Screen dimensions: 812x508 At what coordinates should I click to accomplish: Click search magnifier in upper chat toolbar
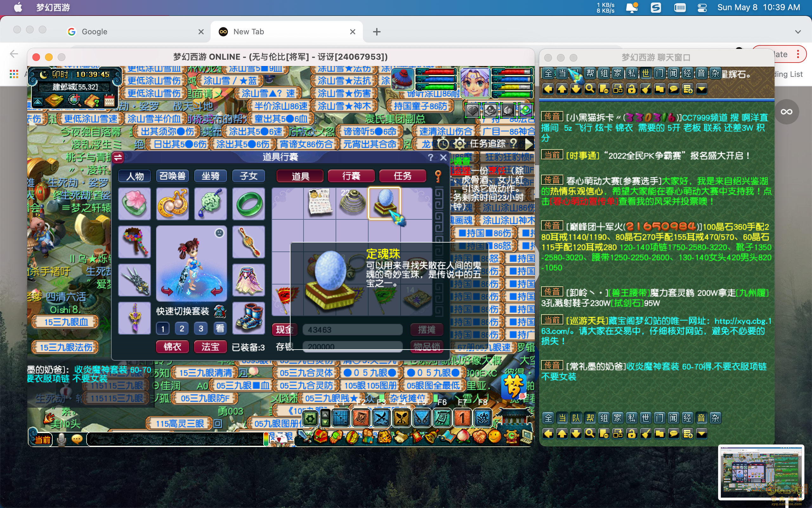tap(590, 89)
